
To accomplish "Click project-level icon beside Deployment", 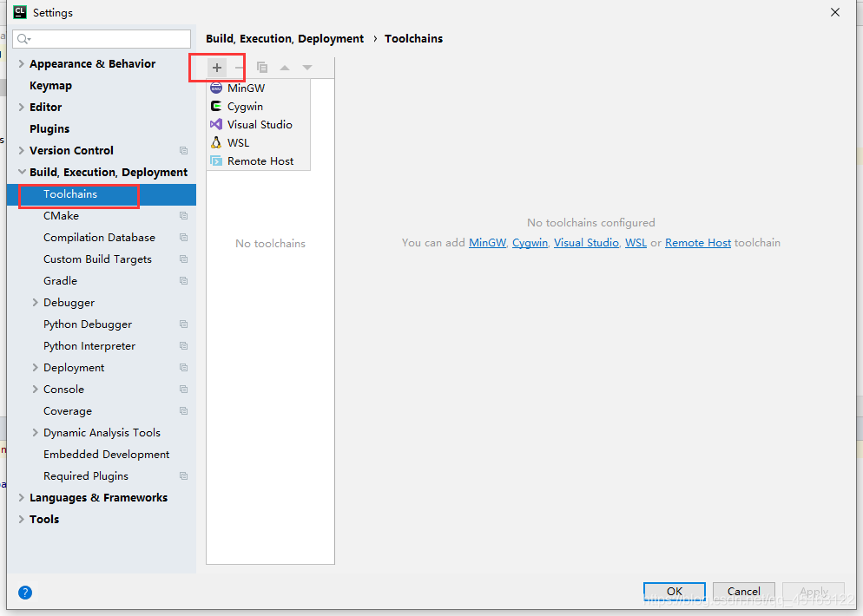I will tap(184, 367).
